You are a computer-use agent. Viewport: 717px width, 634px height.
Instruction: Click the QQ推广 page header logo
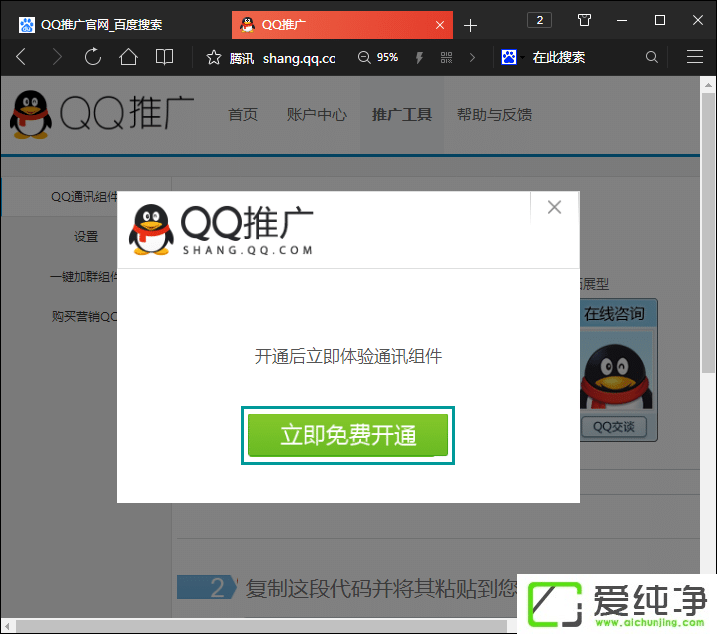[x=102, y=114]
